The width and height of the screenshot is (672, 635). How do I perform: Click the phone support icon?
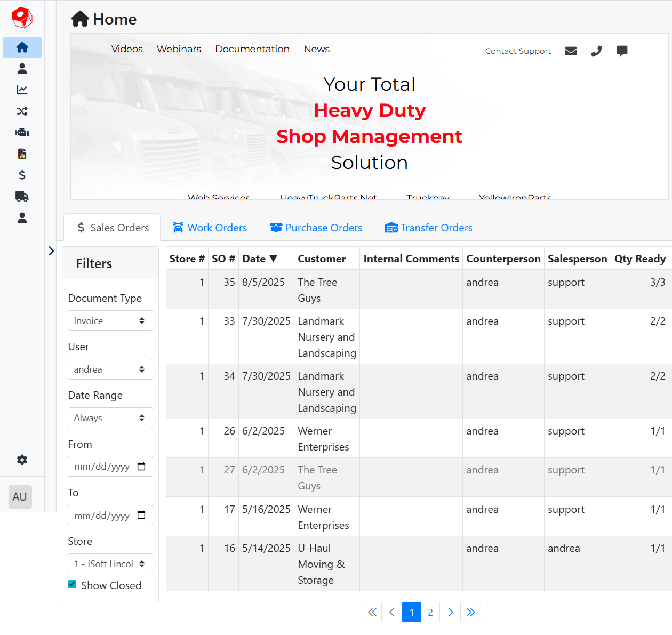[x=596, y=51]
